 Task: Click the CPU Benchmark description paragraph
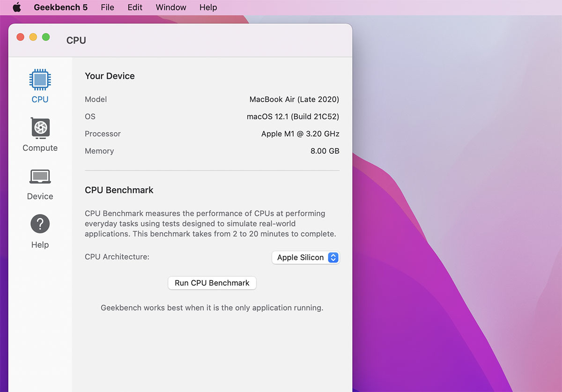(211, 223)
